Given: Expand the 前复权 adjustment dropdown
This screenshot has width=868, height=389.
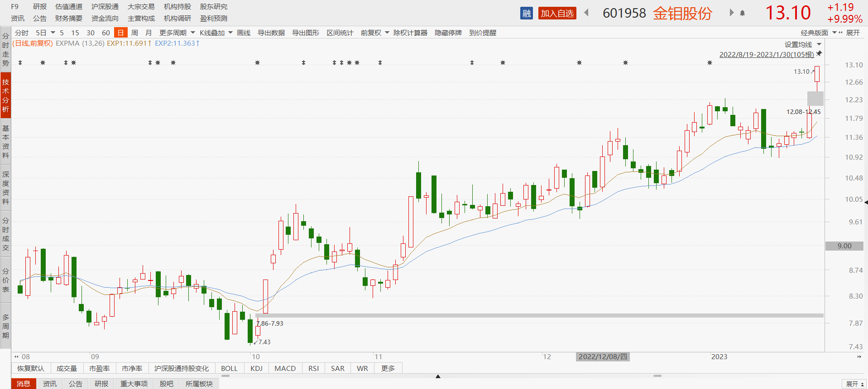Looking at the screenshot, I should (387, 33).
